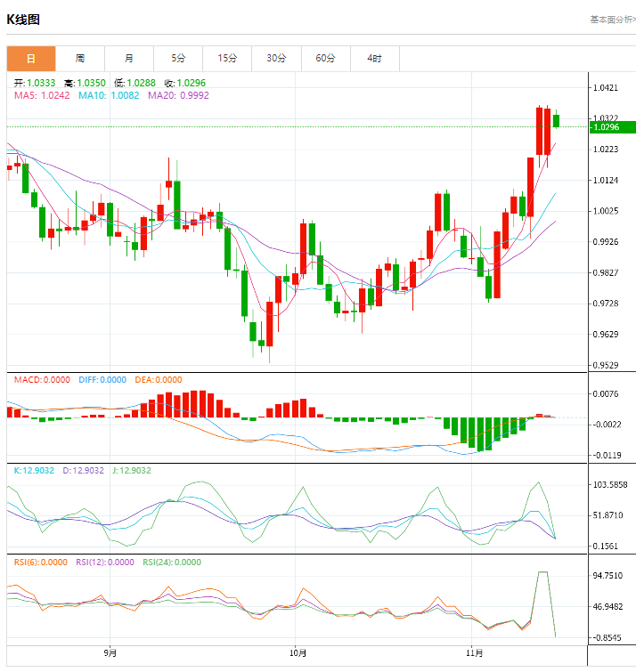
Task: Click the 0.9529 price axis label
Action: click(606, 366)
